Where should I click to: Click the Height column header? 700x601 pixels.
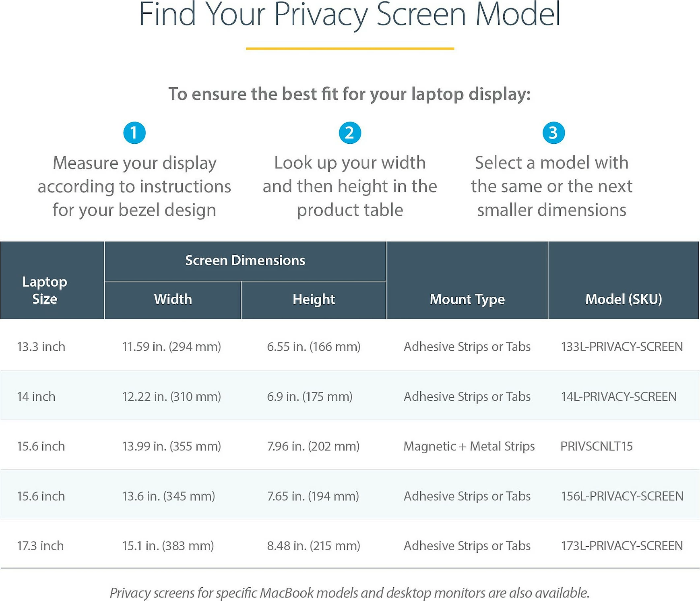click(314, 300)
